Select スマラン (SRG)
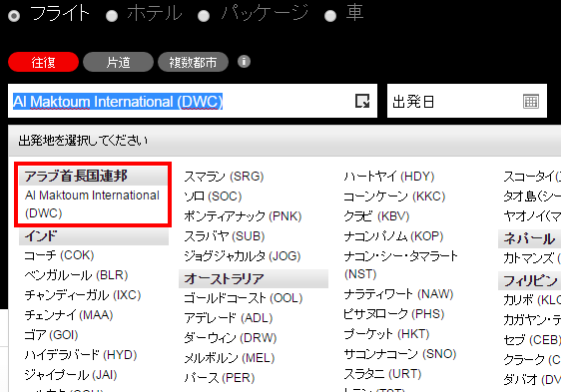This screenshot has height=392, width=561. tap(224, 177)
